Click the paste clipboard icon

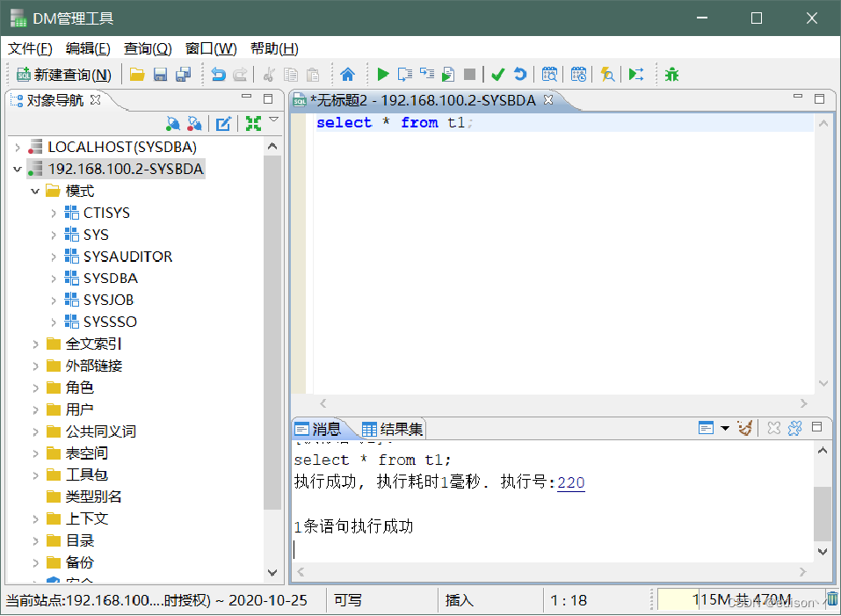(313, 75)
